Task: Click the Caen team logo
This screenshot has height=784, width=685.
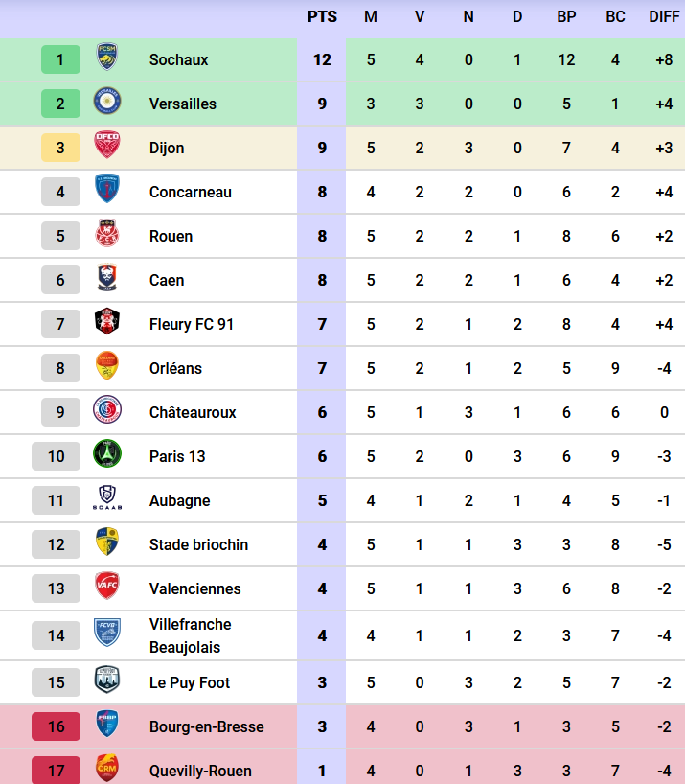Action: pos(106,279)
